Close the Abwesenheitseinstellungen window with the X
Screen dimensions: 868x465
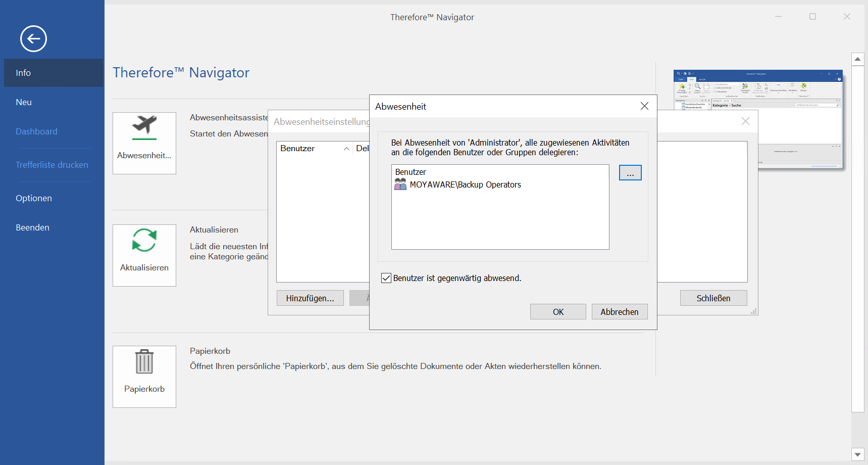[x=745, y=121]
